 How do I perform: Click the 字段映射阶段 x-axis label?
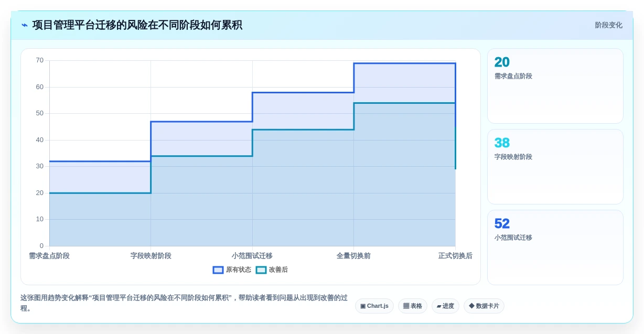pos(151,256)
